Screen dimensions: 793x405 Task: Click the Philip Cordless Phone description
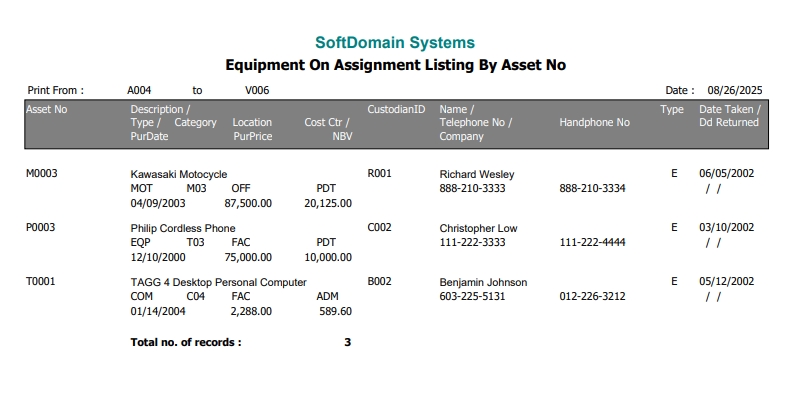183,228
